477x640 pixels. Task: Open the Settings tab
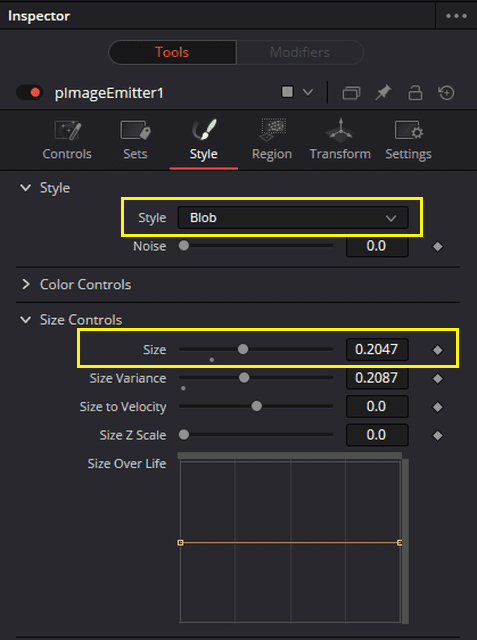[x=408, y=140]
